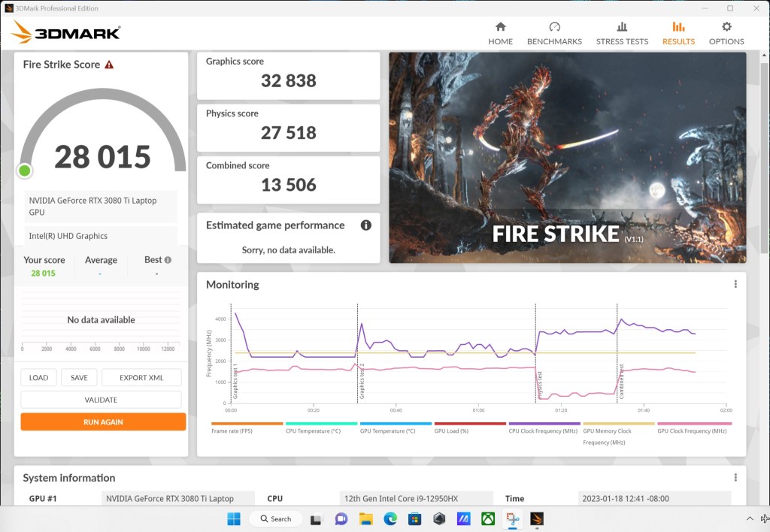Click the RUN AGAIN button
Viewport: 770px width, 532px height.
pyautogui.click(x=102, y=422)
